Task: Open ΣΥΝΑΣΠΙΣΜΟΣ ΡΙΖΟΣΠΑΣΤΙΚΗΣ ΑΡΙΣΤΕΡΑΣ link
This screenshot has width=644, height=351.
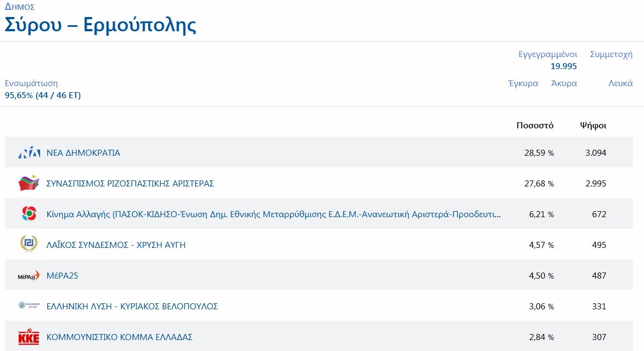Action: coord(130,184)
